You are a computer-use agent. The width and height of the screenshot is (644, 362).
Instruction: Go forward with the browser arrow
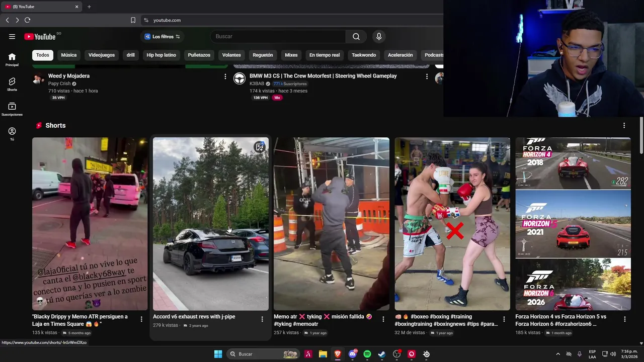tap(17, 20)
